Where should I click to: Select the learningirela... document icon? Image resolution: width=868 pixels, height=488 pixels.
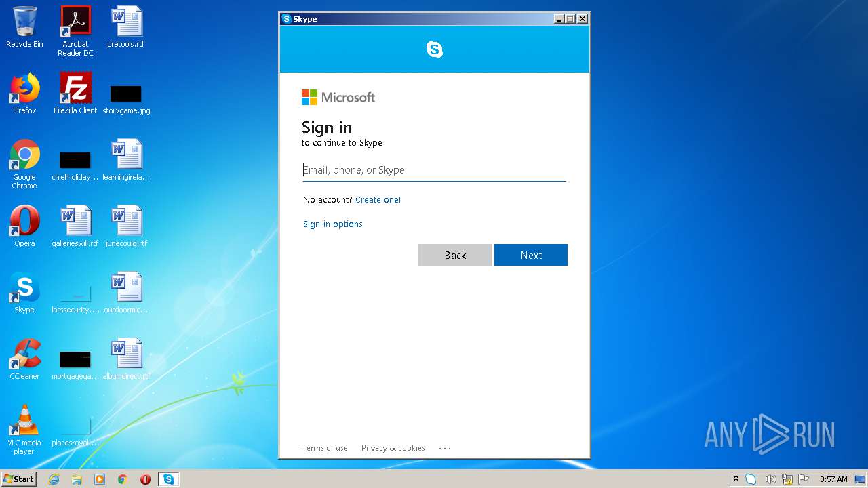[126, 160]
